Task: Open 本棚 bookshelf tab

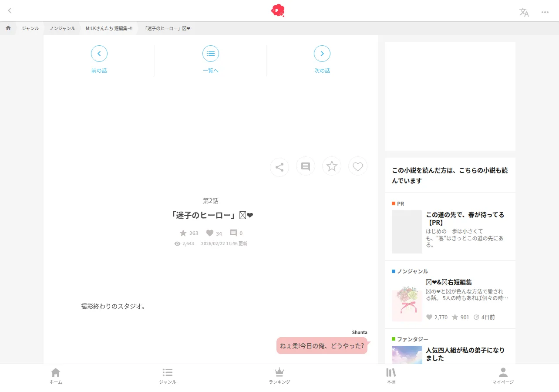Action: coord(391,376)
